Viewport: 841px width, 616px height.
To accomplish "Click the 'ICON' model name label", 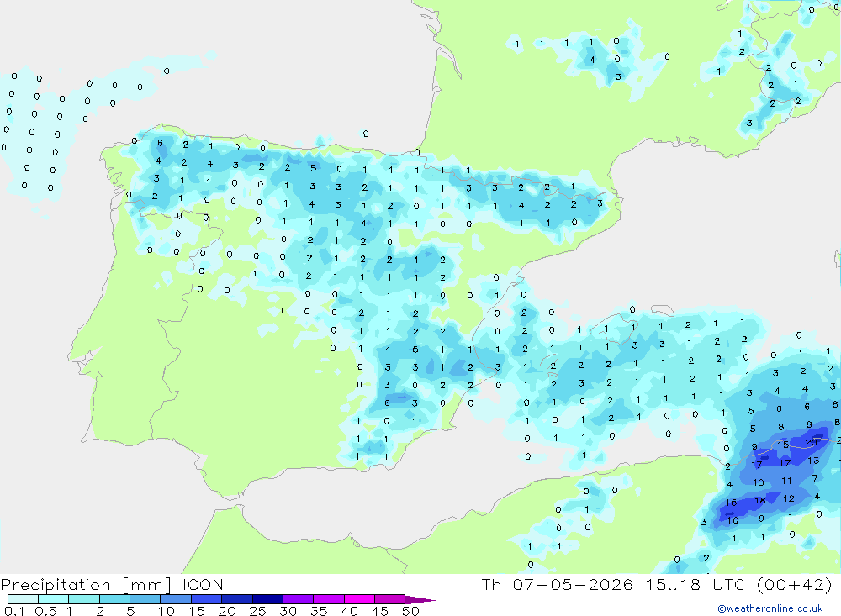I will pyautogui.click(x=203, y=585).
